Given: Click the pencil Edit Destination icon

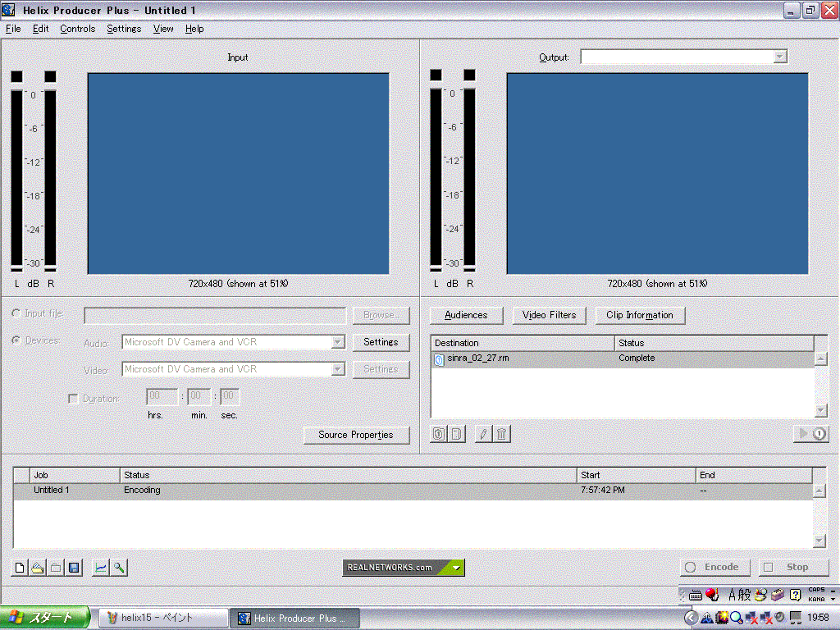Looking at the screenshot, I should coord(483,435).
